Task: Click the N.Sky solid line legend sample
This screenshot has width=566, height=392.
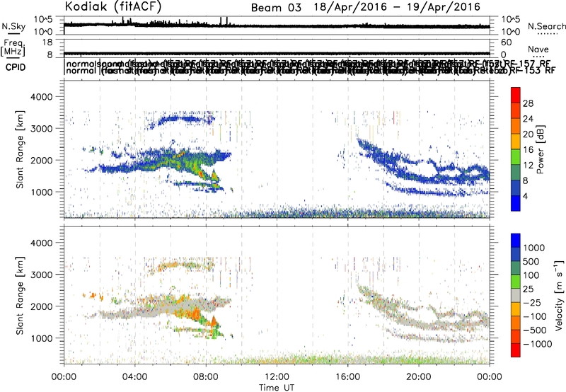Action: pyautogui.click(x=13, y=33)
